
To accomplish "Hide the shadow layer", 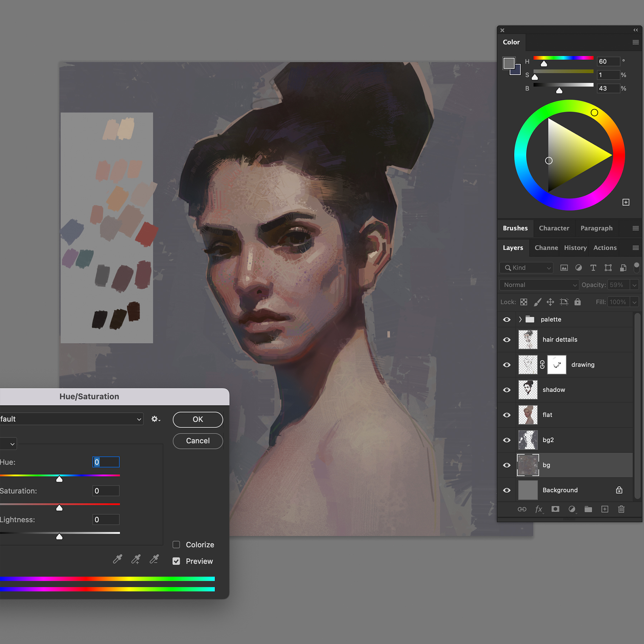I will pyautogui.click(x=507, y=390).
